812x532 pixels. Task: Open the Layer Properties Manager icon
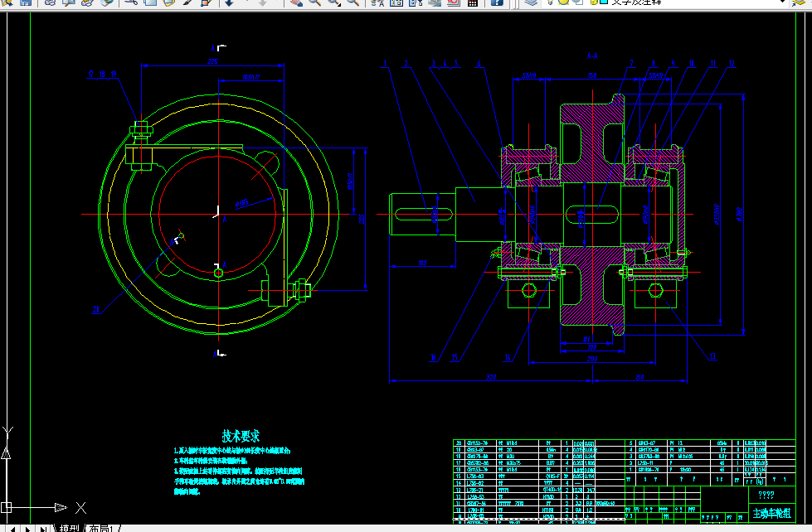(x=530, y=2)
